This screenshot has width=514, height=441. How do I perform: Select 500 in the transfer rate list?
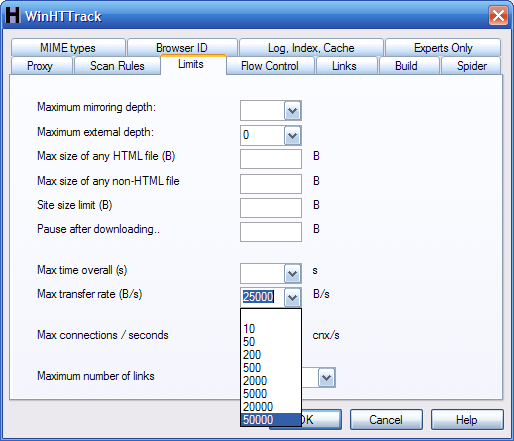pyautogui.click(x=271, y=368)
